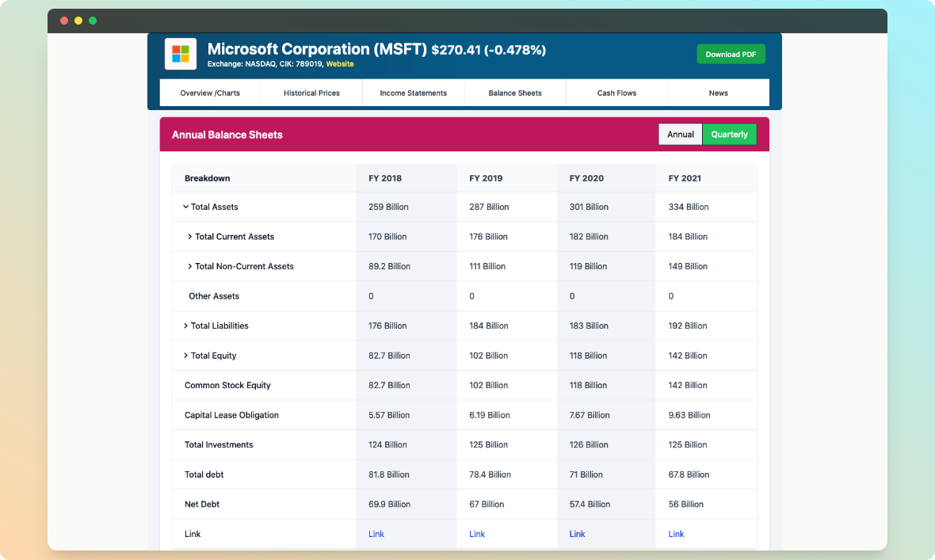Open the company Website link

click(x=340, y=64)
